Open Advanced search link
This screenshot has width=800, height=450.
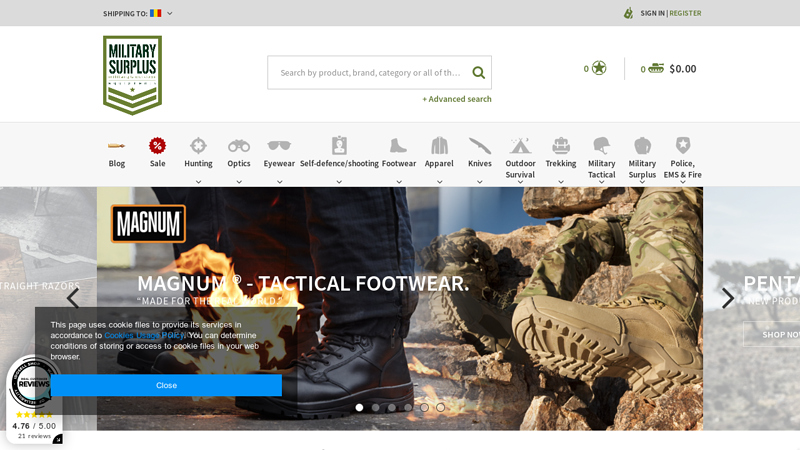pyautogui.click(x=457, y=99)
